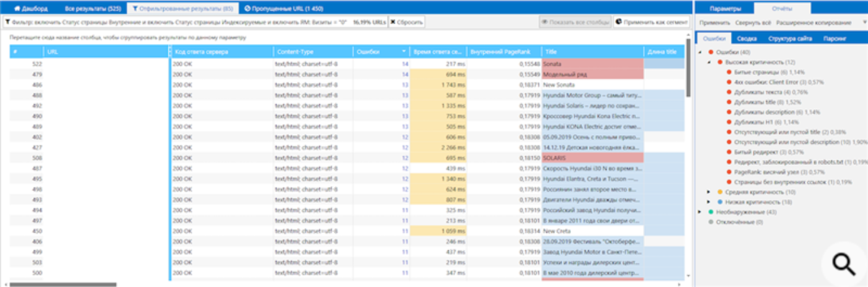
Task: Click the sort arrow in the Ошибки column header
Action: 404,51
